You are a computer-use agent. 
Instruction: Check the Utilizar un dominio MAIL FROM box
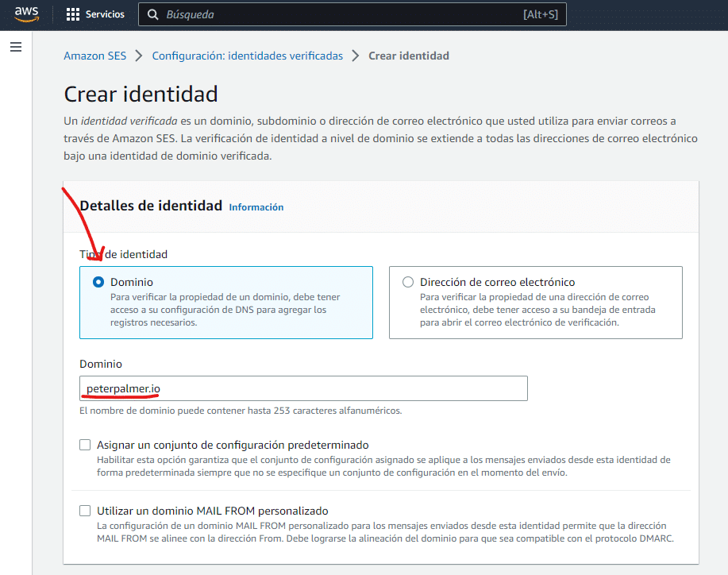pyautogui.click(x=85, y=511)
